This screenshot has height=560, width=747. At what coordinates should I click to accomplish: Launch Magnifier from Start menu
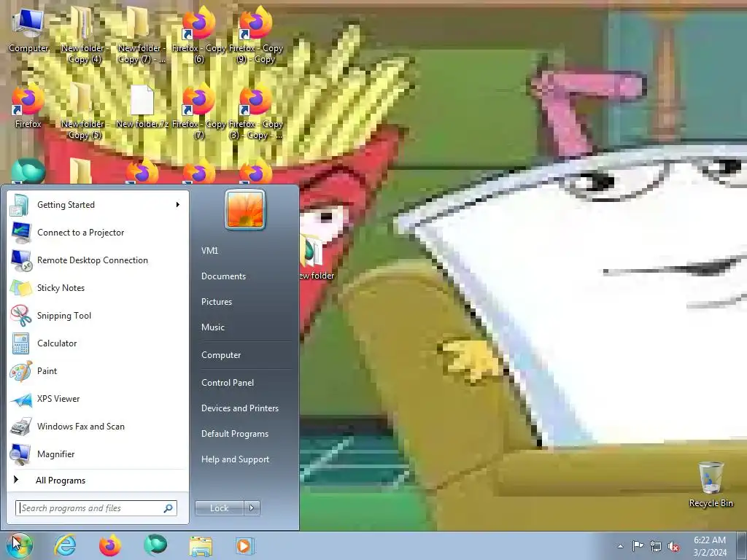[x=98, y=454]
